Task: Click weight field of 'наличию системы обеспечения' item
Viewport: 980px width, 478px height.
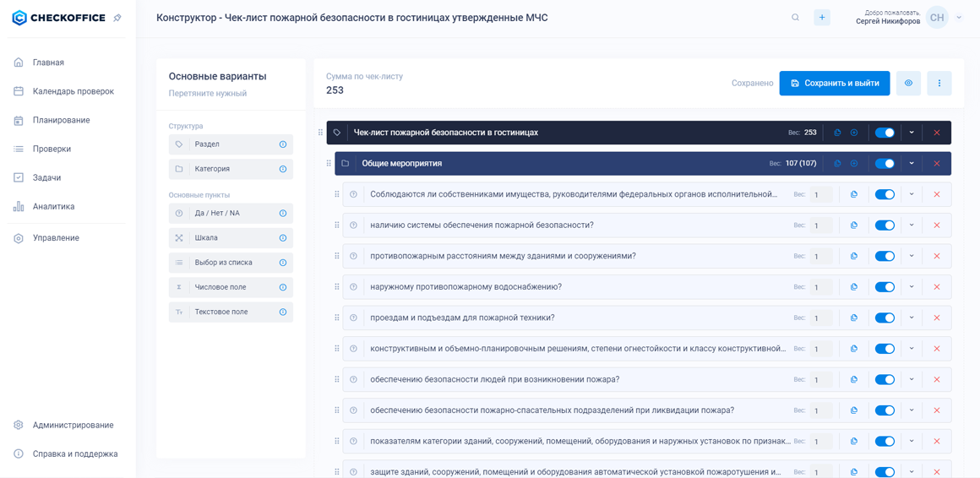Action: 820,225
